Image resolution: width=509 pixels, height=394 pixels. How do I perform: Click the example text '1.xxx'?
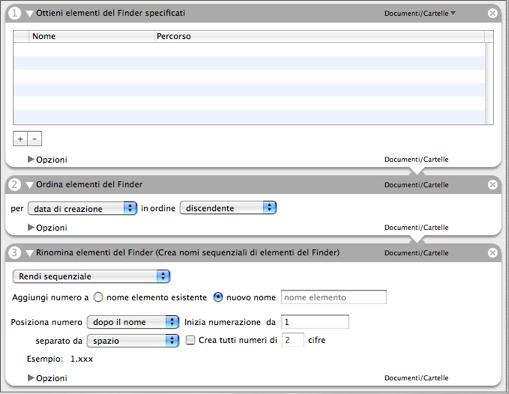click(x=82, y=359)
